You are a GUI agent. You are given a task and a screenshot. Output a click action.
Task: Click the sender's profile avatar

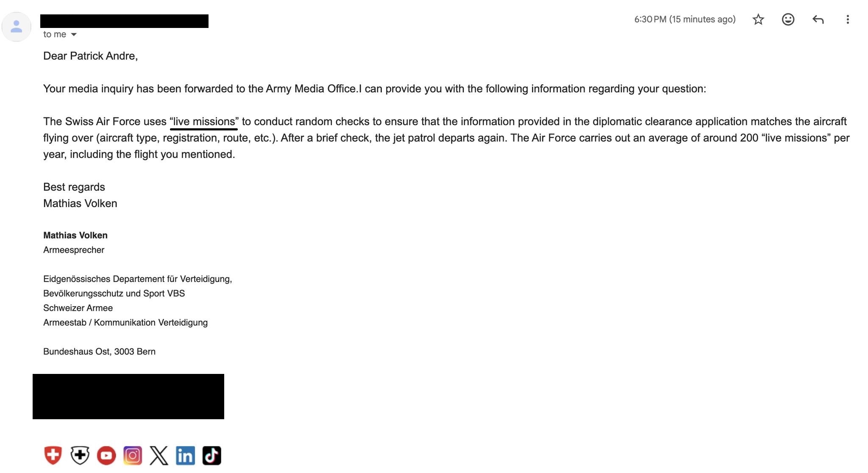pos(17,27)
